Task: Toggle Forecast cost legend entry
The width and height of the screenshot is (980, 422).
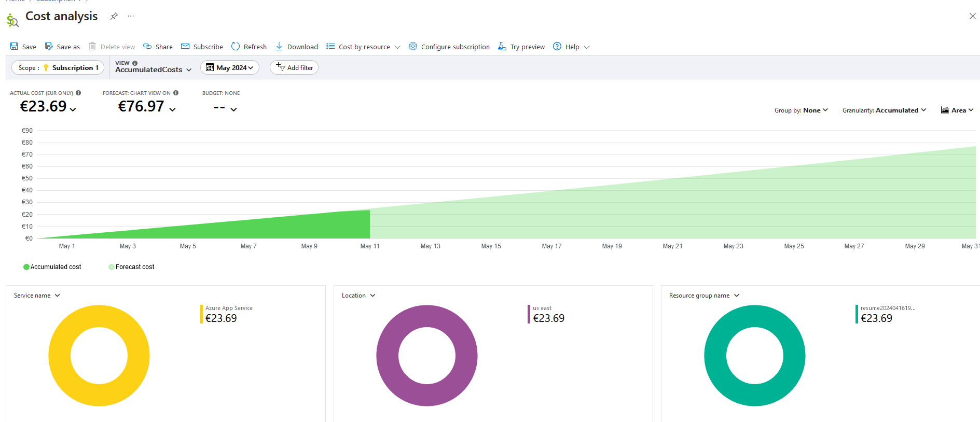Action: (131, 267)
